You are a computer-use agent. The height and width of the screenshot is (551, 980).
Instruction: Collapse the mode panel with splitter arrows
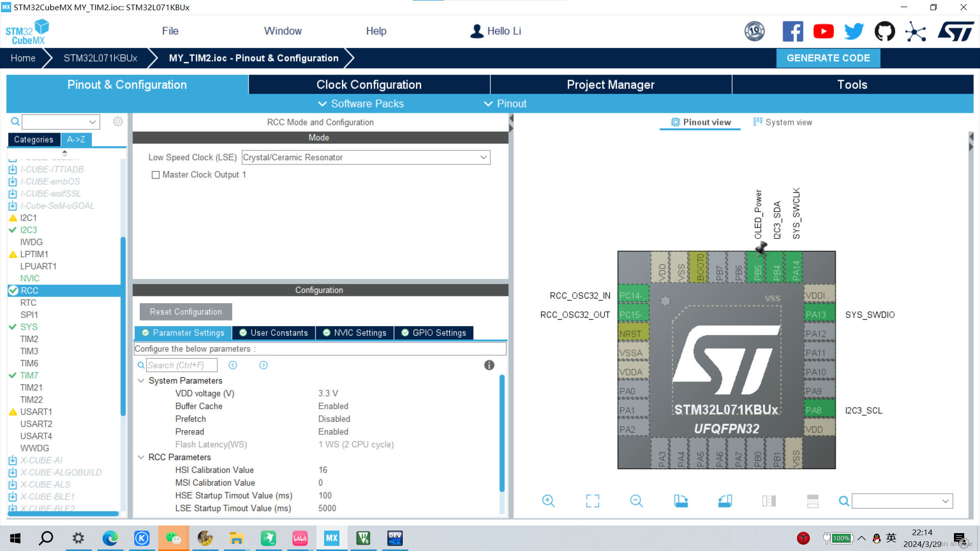tap(511, 123)
